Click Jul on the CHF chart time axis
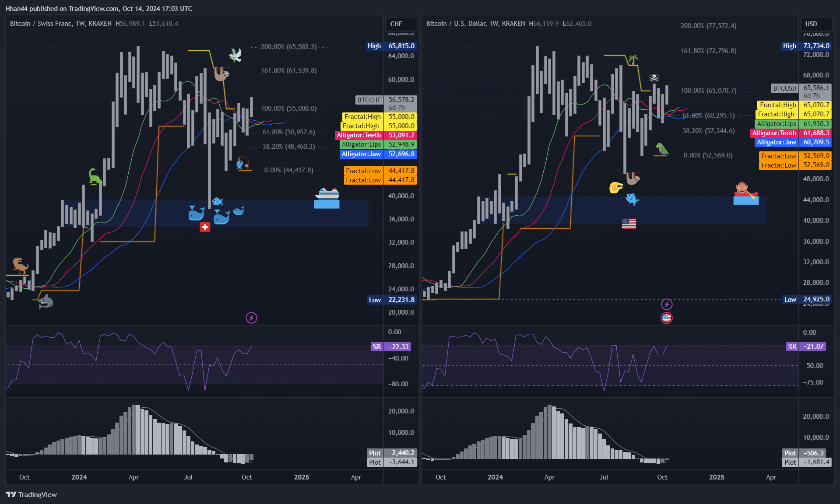The width and height of the screenshot is (840, 504). [188, 477]
